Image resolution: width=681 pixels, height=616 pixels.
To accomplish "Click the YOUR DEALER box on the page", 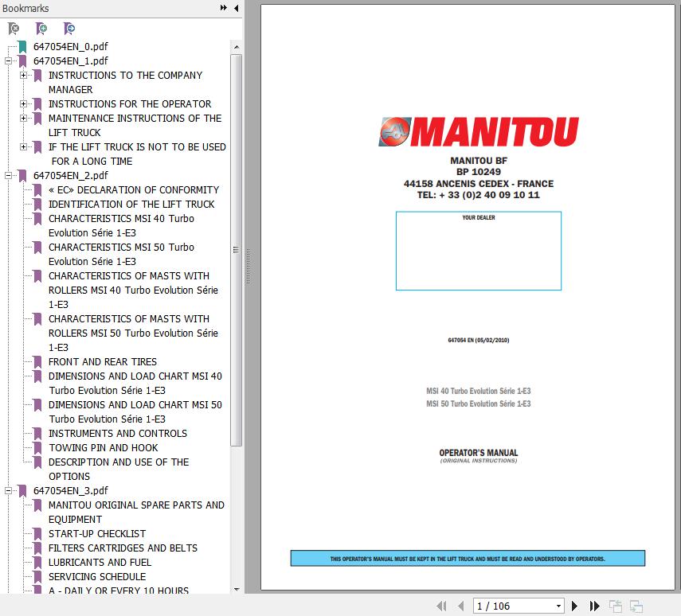I will pos(479,251).
